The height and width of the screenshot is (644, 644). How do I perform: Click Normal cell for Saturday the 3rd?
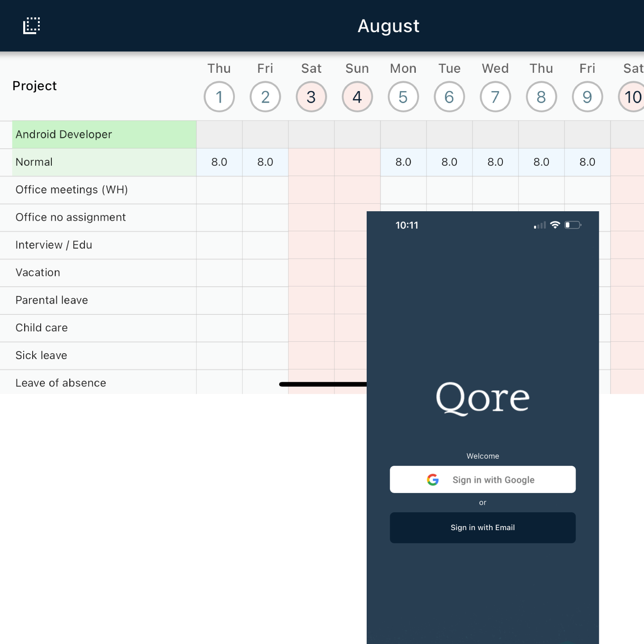point(311,162)
